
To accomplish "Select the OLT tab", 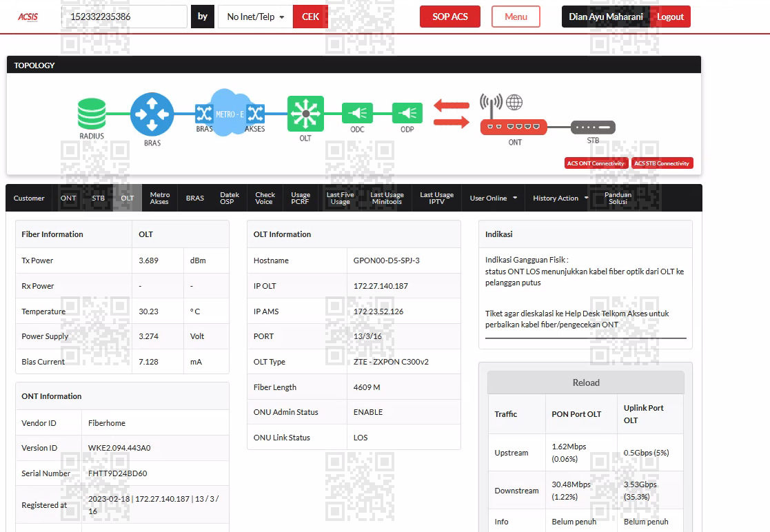I will pyautogui.click(x=128, y=198).
